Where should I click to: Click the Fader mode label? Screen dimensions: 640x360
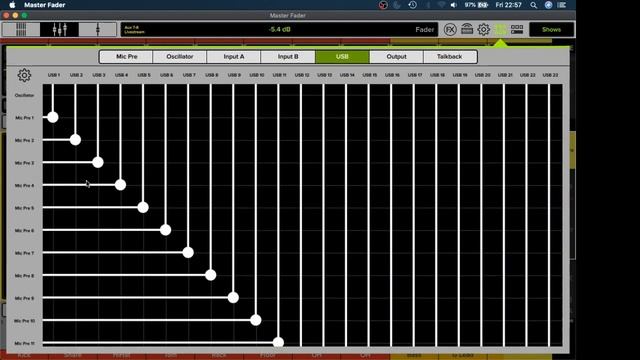pyautogui.click(x=424, y=29)
